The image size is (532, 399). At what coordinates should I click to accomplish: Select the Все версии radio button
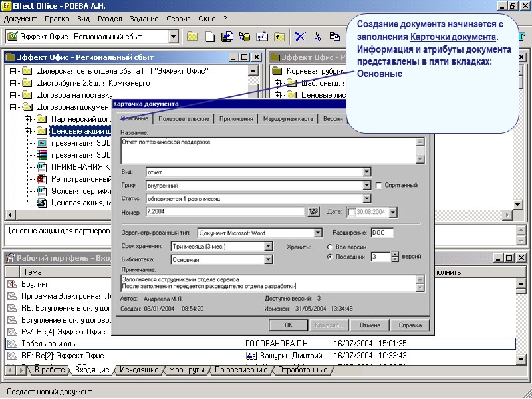point(330,247)
